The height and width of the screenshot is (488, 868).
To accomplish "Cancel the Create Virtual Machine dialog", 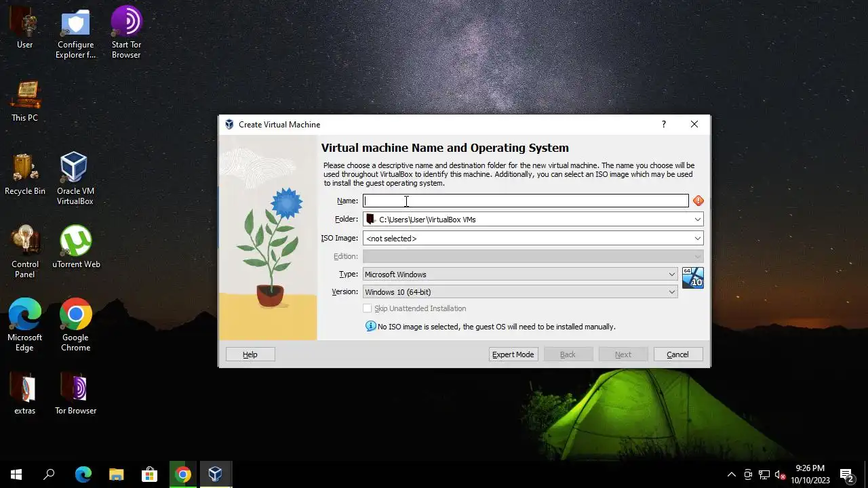I will click(678, 354).
